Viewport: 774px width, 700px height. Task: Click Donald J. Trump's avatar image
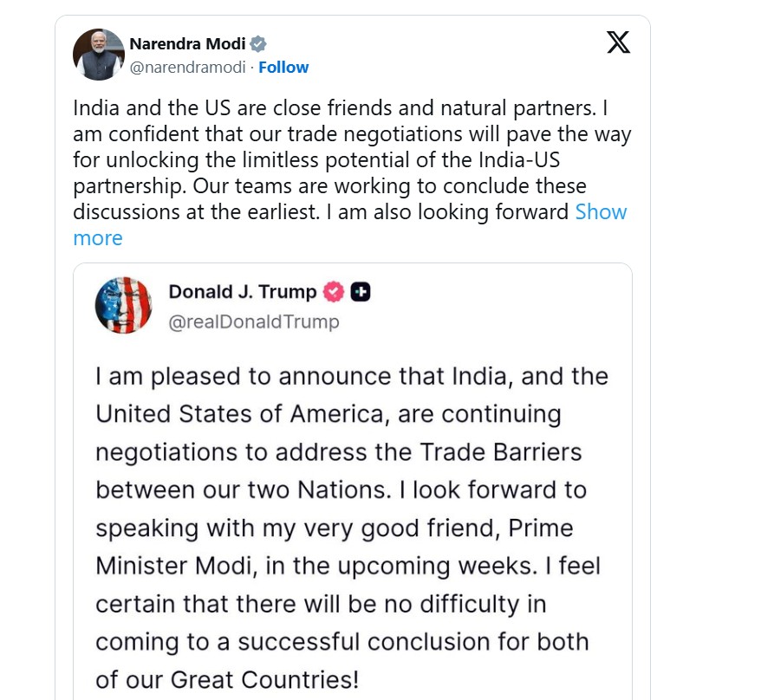click(x=123, y=305)
